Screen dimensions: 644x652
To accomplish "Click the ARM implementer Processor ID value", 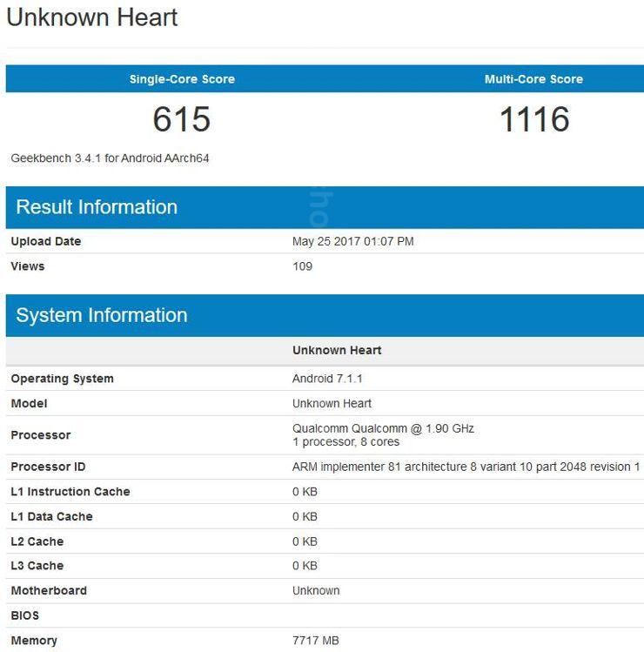I will click(466, 467).
